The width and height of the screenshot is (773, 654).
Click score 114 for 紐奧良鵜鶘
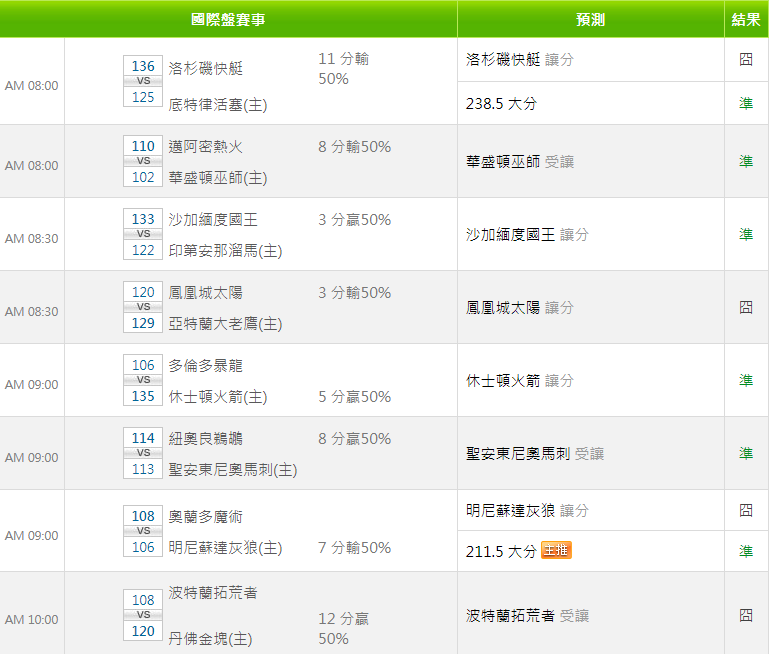pos(143,438)
